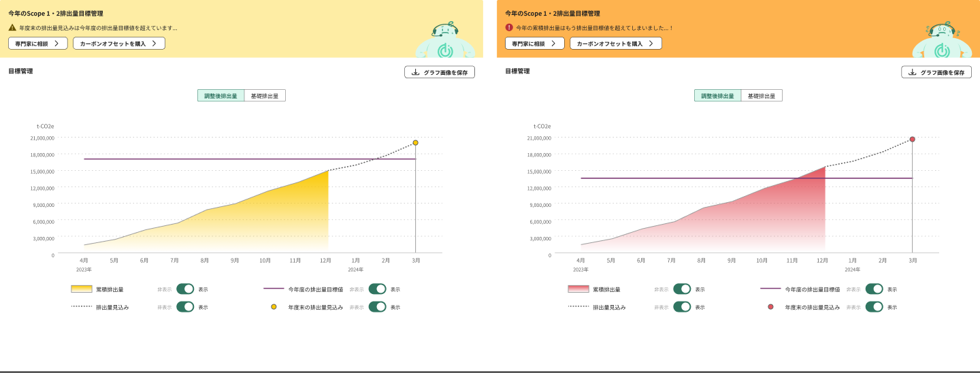Click chevron on カーボンオフセットを購入 in orange banner
The width and height of the screenshot is (980, 373).
click(x=651, y=44)
